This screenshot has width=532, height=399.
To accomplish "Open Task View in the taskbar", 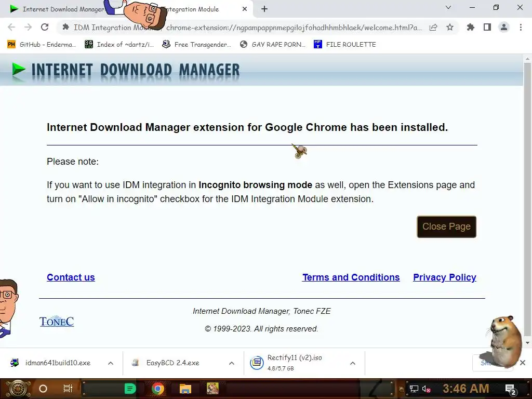I will click(68, 389).
